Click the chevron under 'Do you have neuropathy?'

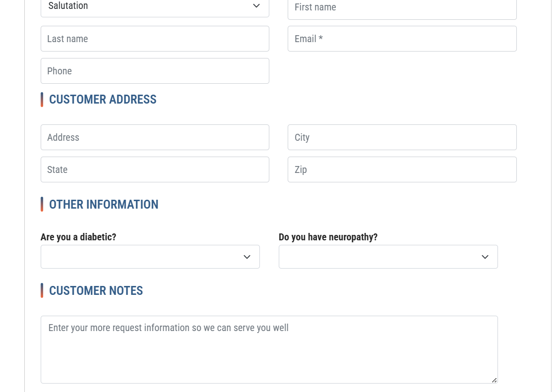tap(485, 257)
